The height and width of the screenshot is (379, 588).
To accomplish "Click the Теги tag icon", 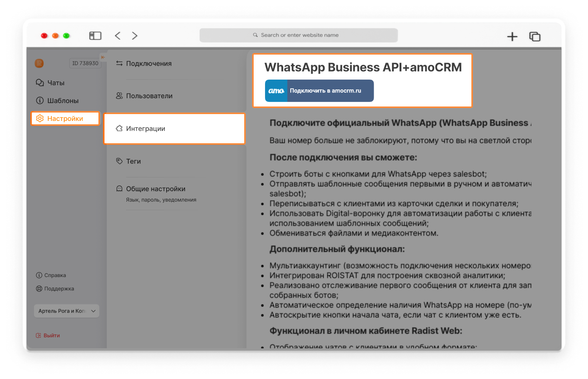I will (x=119, y=161).
